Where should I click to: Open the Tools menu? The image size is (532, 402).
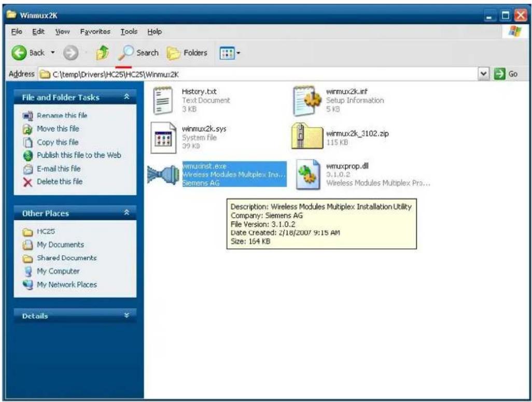click(x=129, y=32)
